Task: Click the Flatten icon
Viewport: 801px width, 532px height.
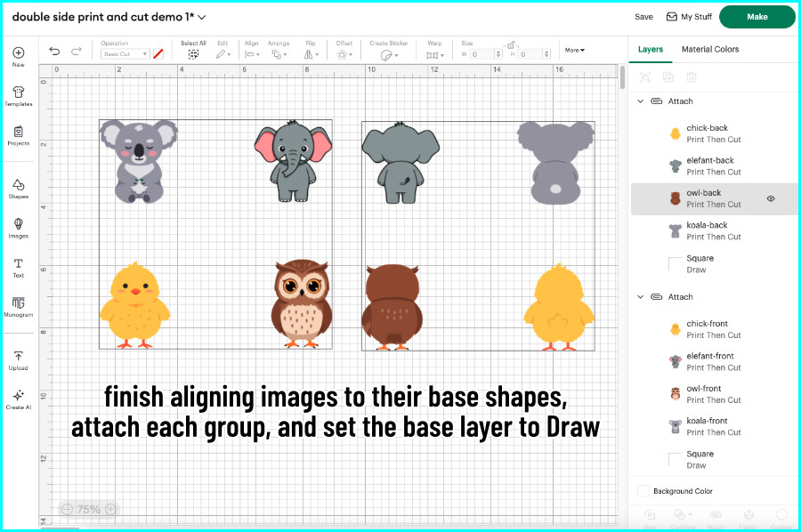Action: click(x=748, y=516)
